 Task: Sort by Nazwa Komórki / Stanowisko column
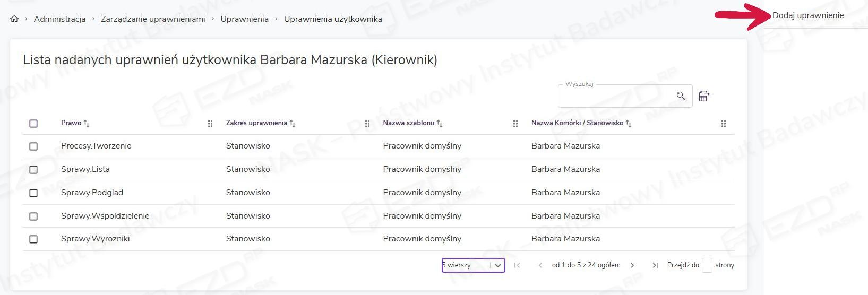tap(629, 123)
